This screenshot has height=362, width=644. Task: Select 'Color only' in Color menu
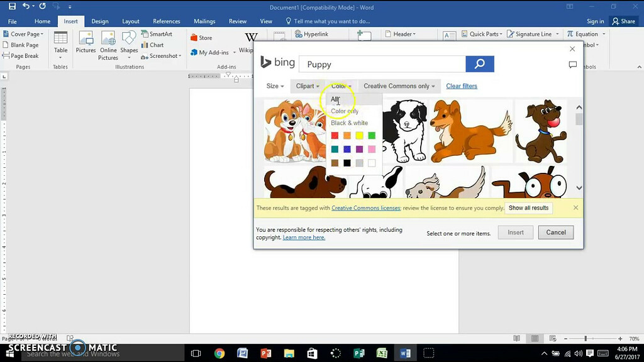[x=345, y=111]
